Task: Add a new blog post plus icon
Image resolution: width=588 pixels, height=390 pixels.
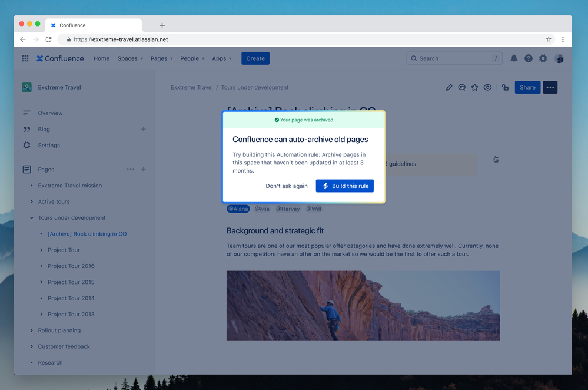Action: click(143, 129)
